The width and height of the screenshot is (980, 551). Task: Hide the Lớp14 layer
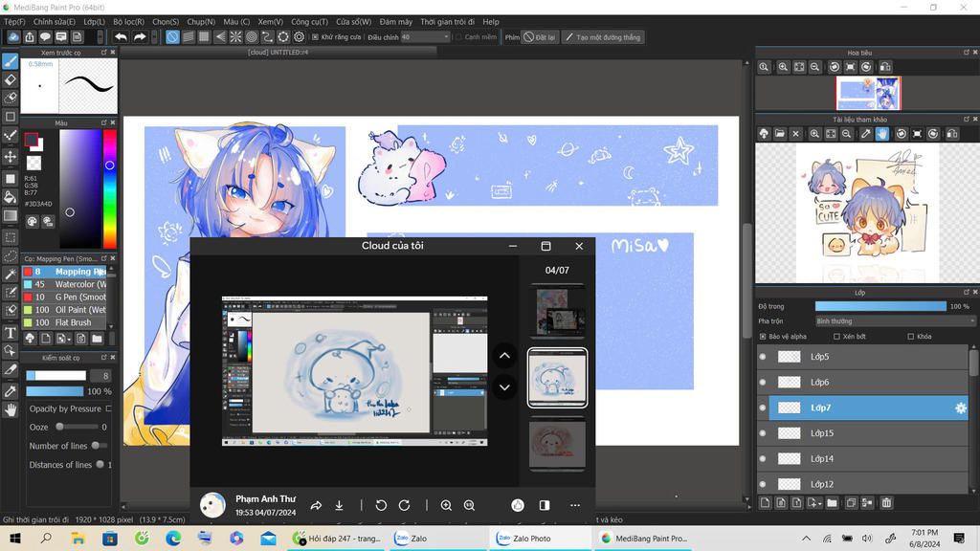pos(763,458)
